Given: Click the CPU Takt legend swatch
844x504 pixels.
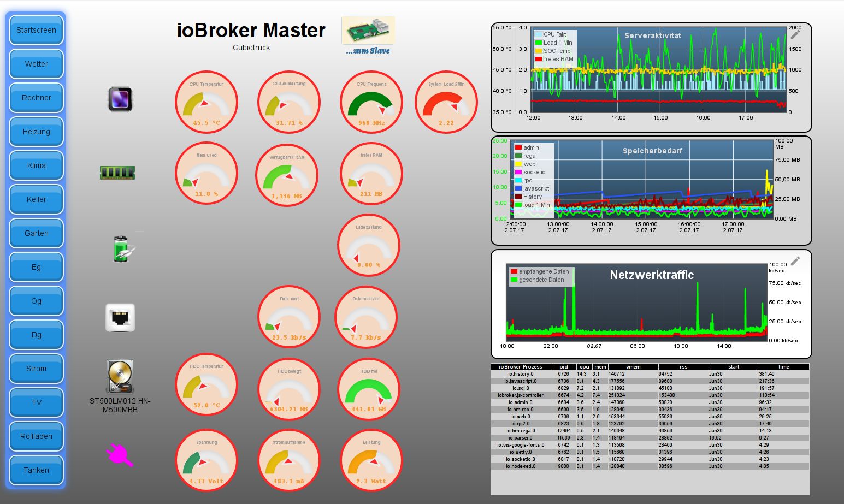Looking at the screenshot, I should 539,34.
